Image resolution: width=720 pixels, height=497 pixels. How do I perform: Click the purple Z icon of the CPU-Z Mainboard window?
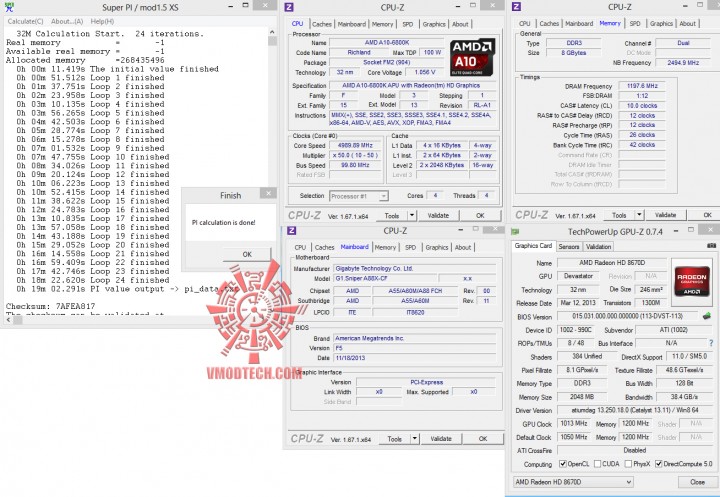[x=292, y=231]
